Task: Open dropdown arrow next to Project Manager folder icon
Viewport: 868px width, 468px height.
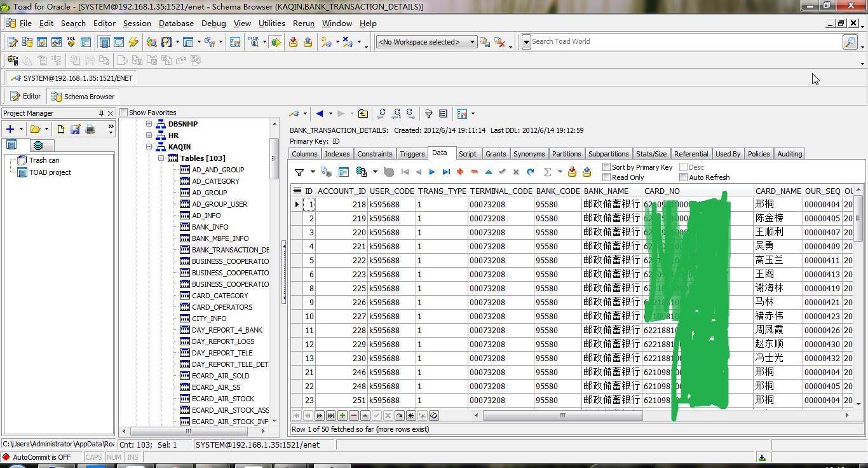Action: (x=48, y=129)
